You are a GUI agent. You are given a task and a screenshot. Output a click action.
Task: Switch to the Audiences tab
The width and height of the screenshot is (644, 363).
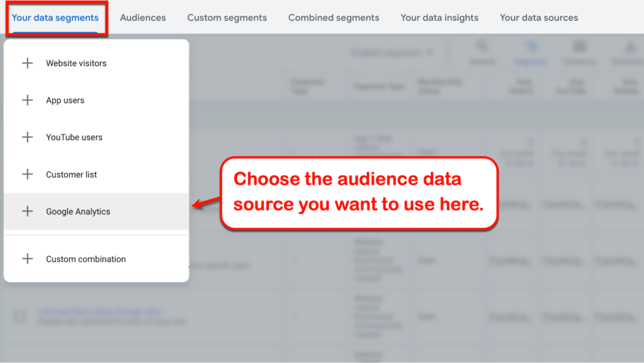pyautogui.click(x=143, y=18)
